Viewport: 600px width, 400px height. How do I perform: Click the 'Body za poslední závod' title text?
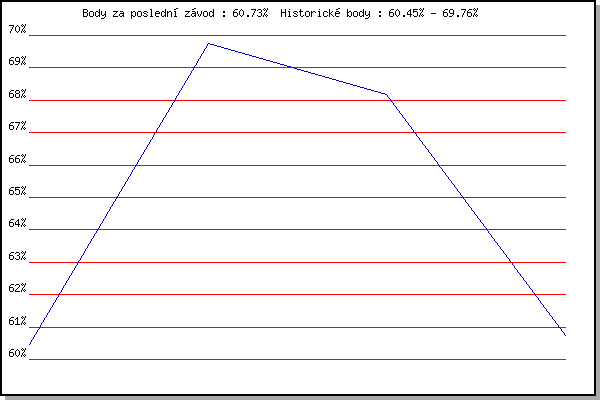point(175,13)
